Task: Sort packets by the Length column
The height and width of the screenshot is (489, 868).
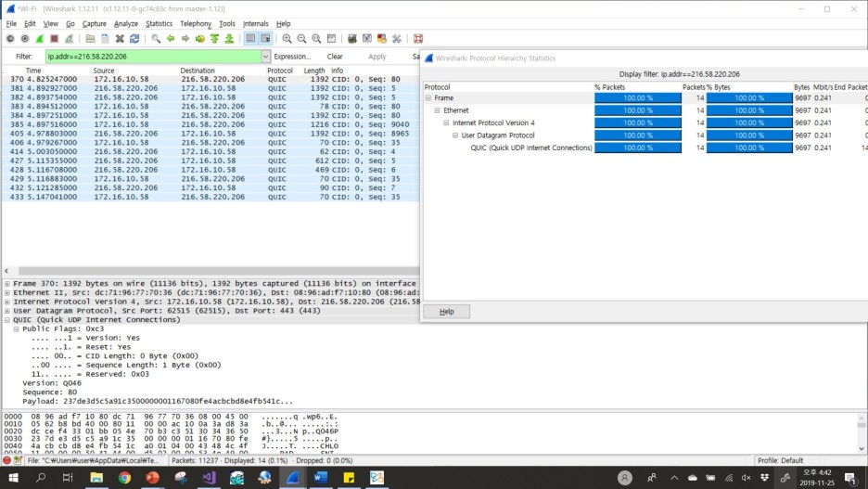Action: [314, 71]
